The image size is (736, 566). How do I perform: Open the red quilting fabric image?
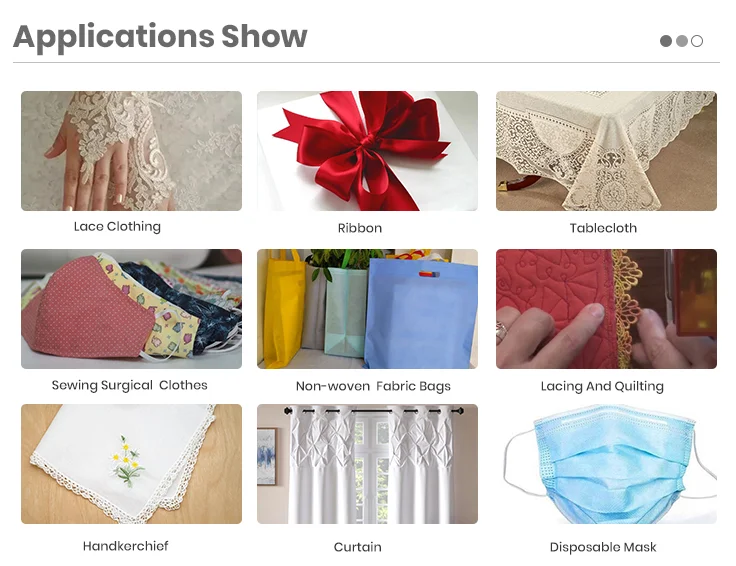[606, 309]
